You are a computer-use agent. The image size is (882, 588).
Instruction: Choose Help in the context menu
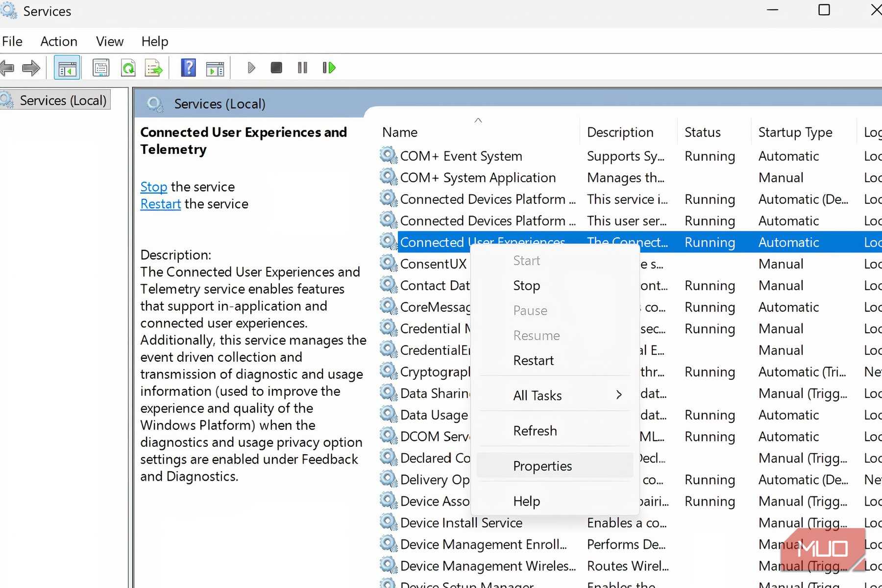[x=555, y=501]
